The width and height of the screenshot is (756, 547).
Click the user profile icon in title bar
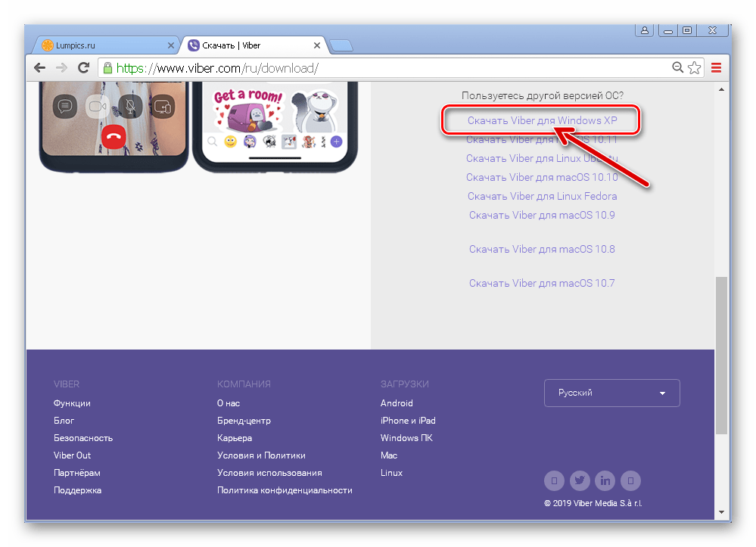[x=645, y=30]
